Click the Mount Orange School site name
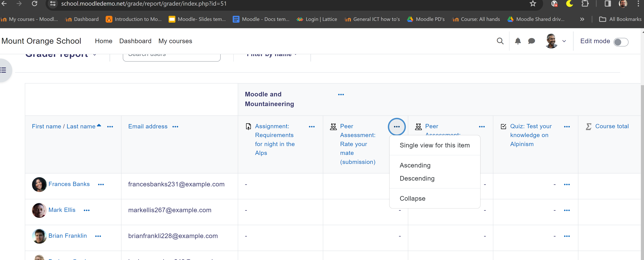644x260 pixels. pyautogui.click(x=41, y=41)
